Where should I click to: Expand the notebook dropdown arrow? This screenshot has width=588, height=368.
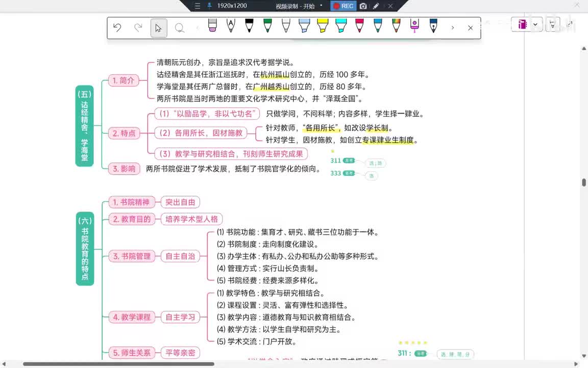click(535, 25)
